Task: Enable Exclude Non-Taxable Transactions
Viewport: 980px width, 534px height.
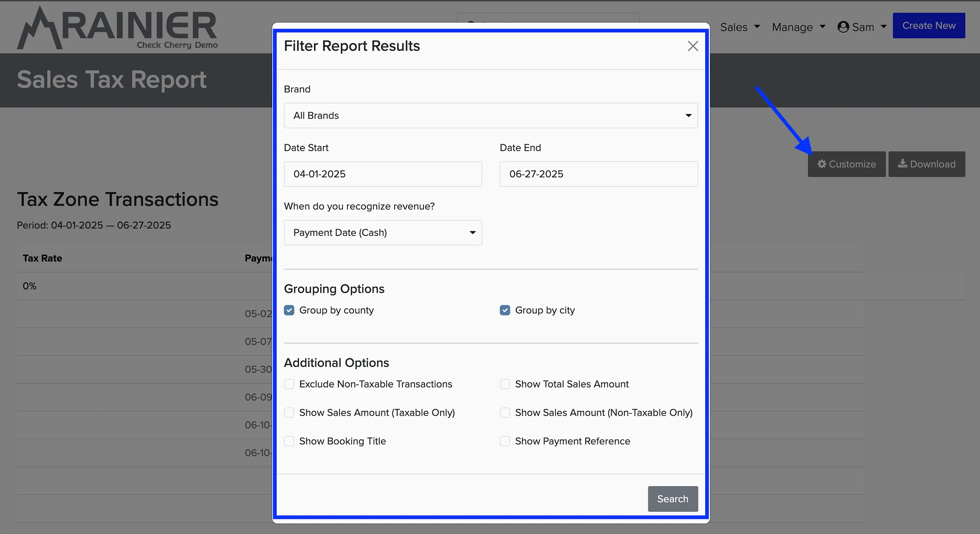Action: [289, 384]
